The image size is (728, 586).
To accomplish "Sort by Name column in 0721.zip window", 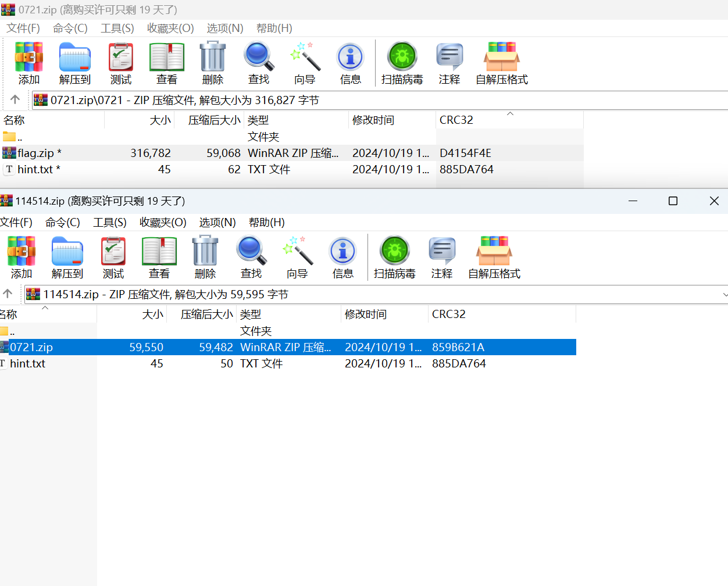I will (52, 120).
